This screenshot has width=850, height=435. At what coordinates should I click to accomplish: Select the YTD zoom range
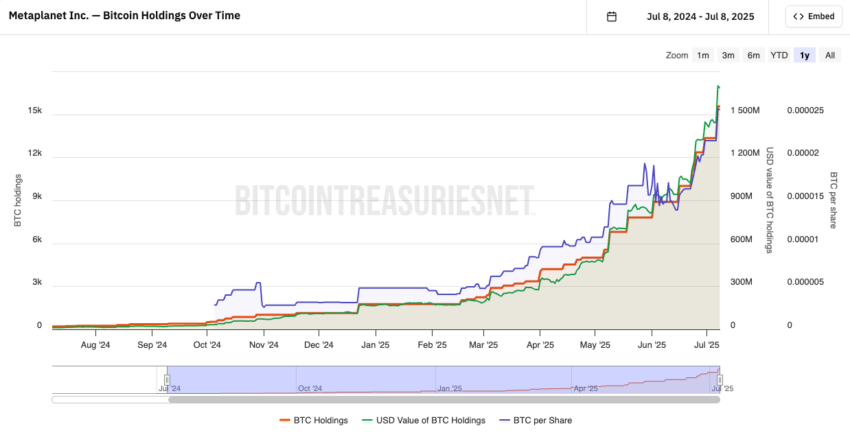tap(779, 55)
